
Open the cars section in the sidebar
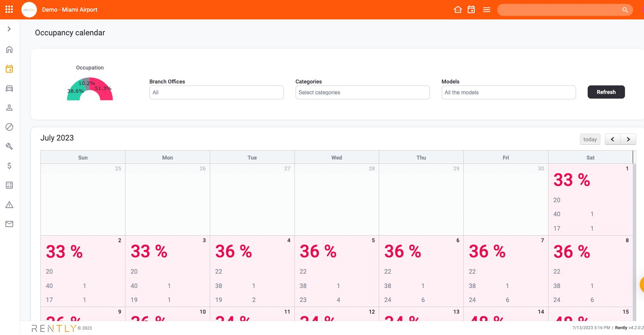(9, 88)
